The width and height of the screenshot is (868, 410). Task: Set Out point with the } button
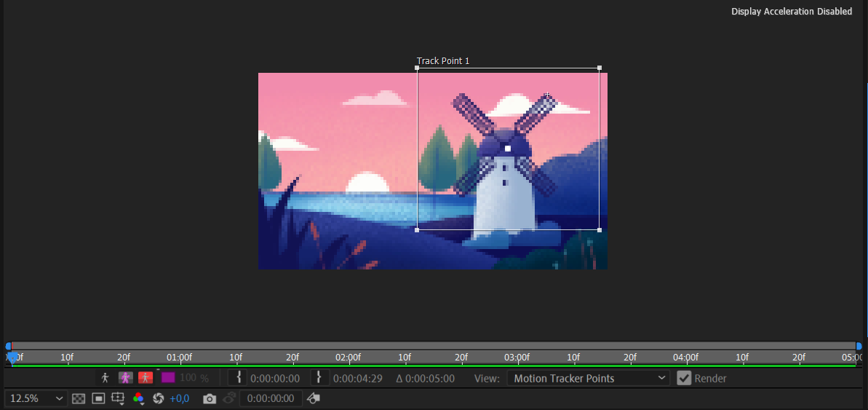320,378
